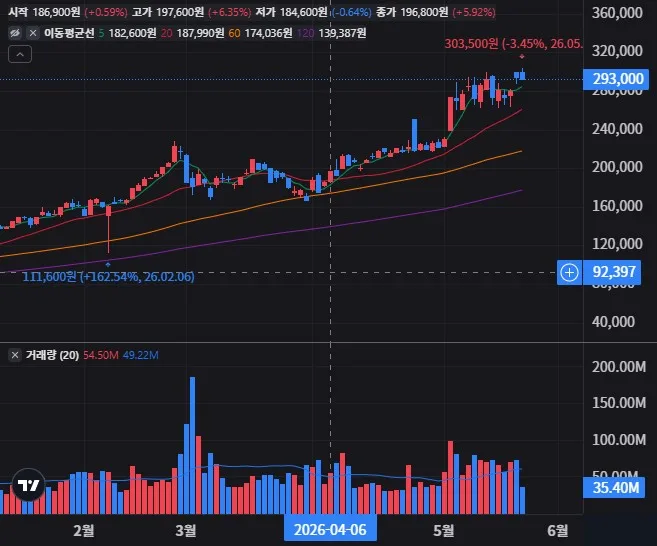Select the 2026-04-06 date label on time axis
657x546 pixels.
330,530
